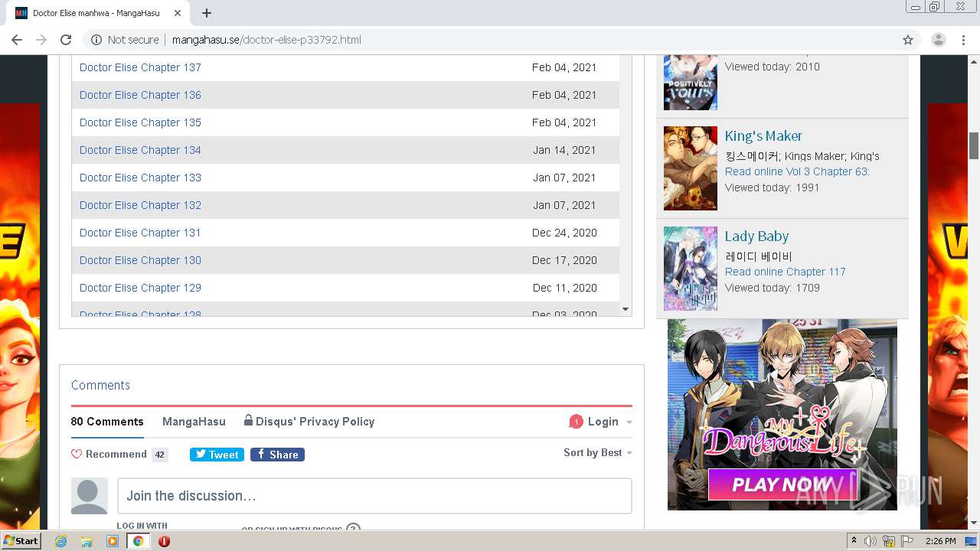This screenshot has width=980, height=551.
Task: Click the Facebook Share button
Action: coord(277,455)
